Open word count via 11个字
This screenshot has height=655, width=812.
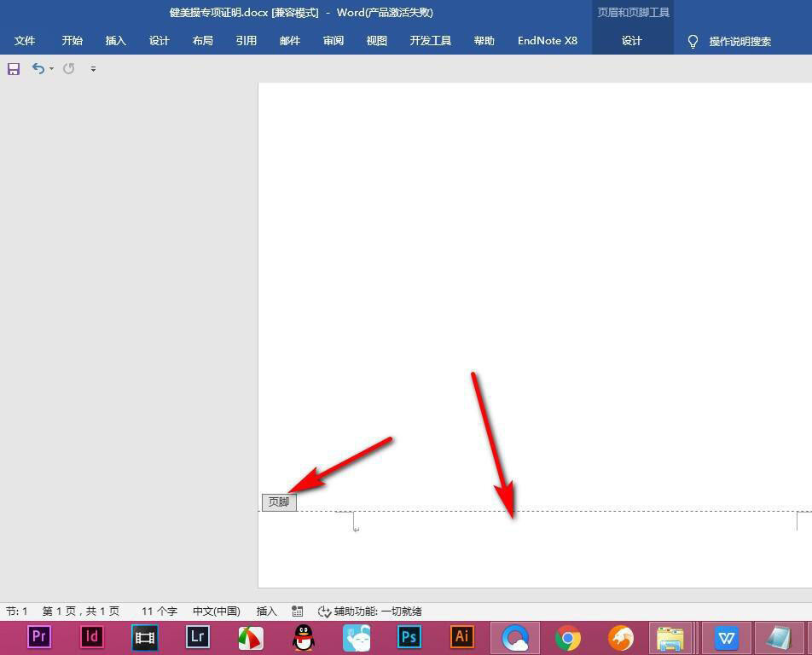157,611
